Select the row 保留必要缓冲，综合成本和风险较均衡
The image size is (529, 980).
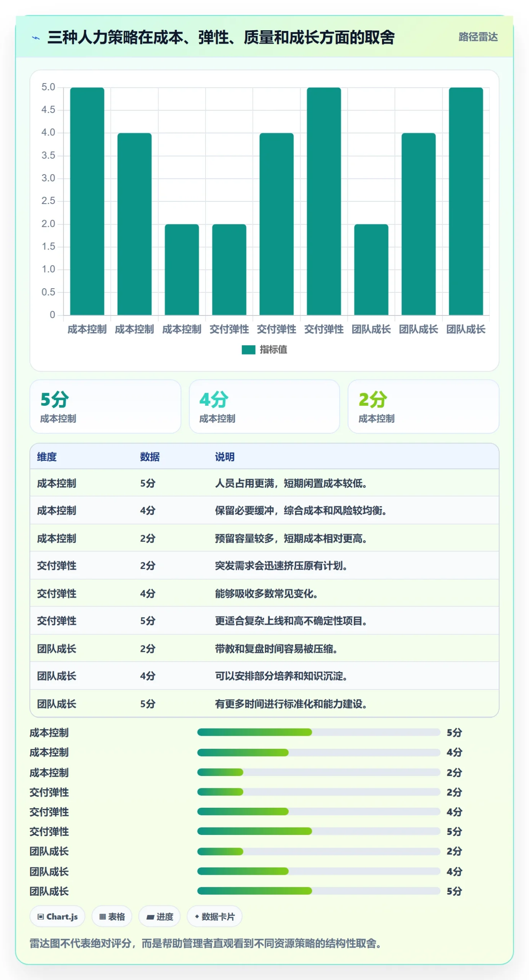(264, 511)
